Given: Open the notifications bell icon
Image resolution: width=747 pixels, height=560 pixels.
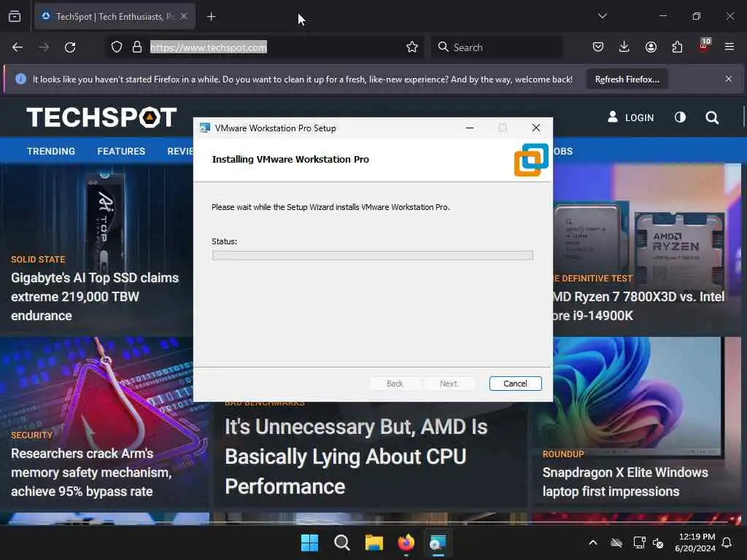Looking at the screenshot, I should [727, 542].
